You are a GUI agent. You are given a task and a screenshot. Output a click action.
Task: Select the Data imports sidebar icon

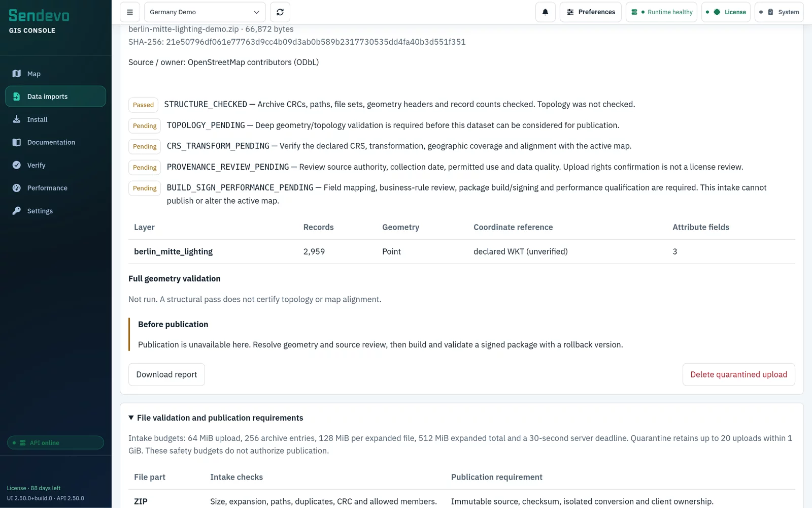pyautogui.click(x=17, y=97)
